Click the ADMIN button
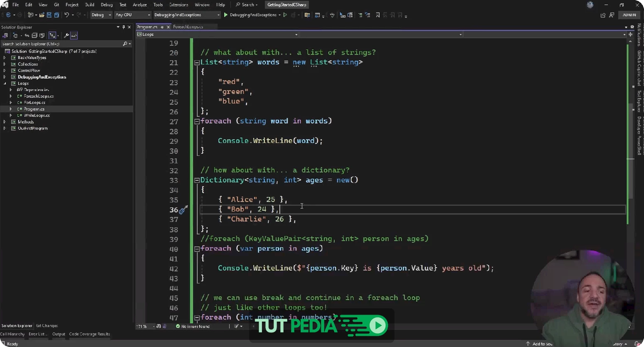The height and width of the screenshot is (347, 644). 629,15
